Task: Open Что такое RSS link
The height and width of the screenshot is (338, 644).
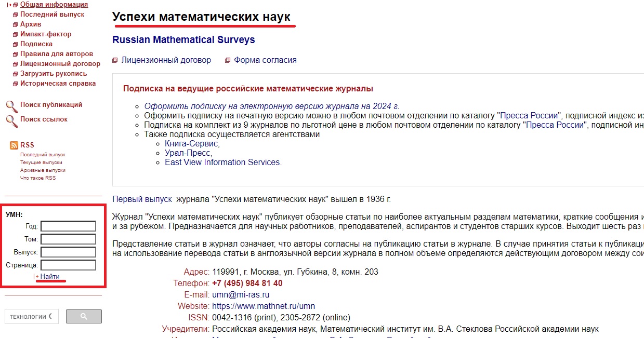Action: [38, 178]
